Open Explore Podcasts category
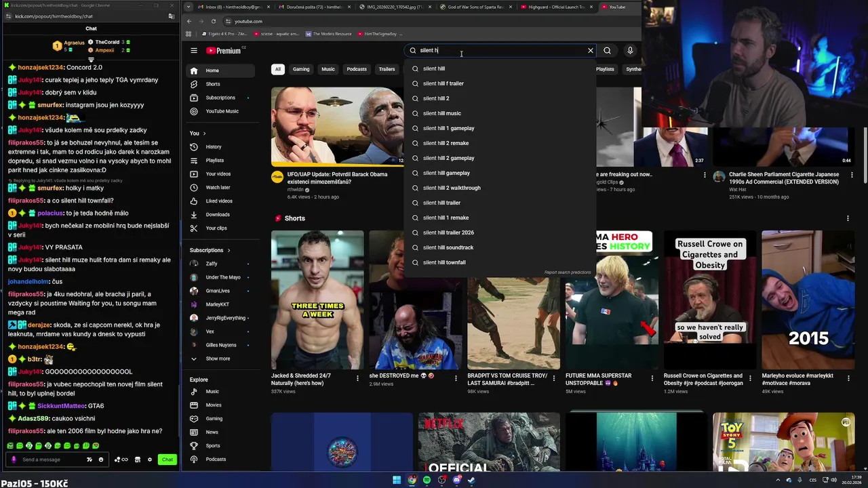Viewport: 868px width, 488px height. [x=220, y=460]
